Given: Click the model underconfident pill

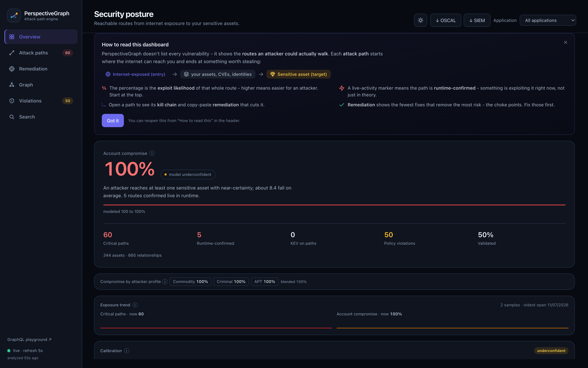Looking at the screenshot, I should pyautogui.click(x=188, y=174).
